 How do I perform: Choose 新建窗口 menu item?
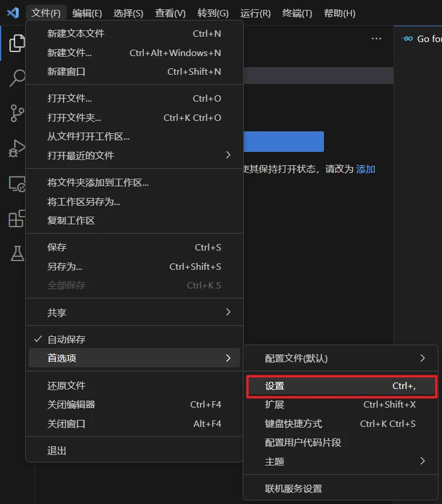[134, 71]
